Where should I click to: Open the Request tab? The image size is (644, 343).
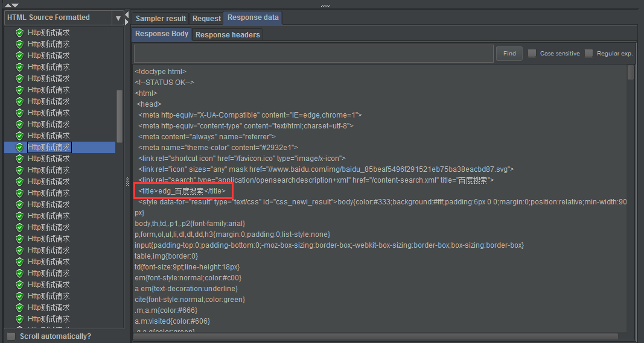[206, 19]
